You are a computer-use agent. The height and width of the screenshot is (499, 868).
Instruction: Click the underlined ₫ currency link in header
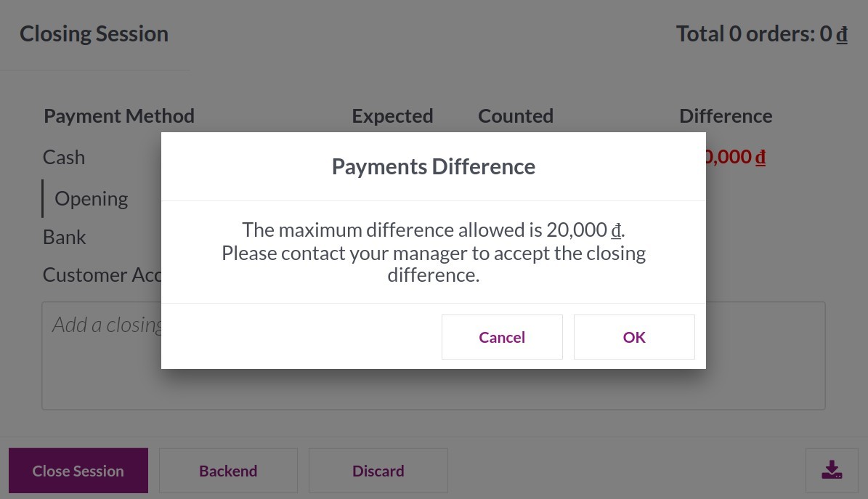click(842, 33)
